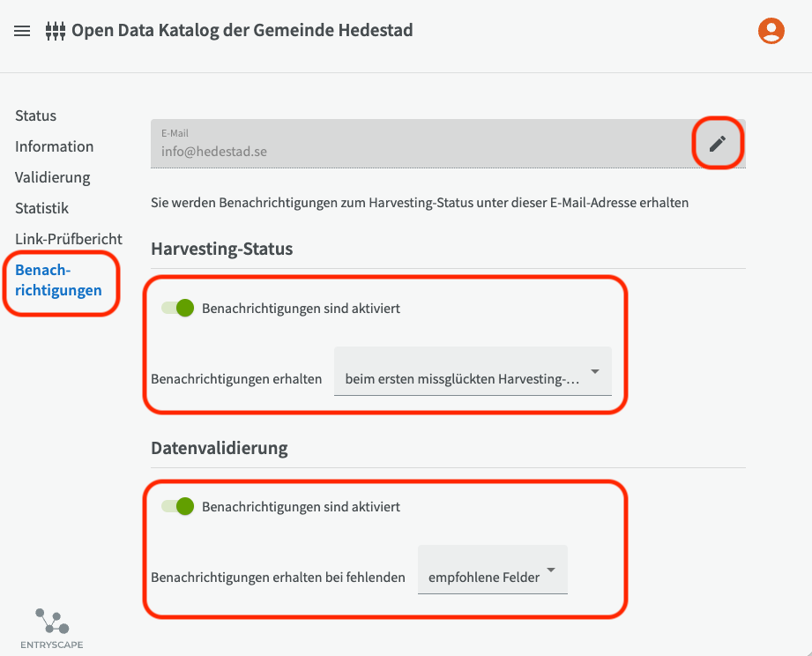Viewport: 812px width, 656px height.
Task: Select the Benachrichtigungen sidebar entry
Action: click(x=58, y=280)
